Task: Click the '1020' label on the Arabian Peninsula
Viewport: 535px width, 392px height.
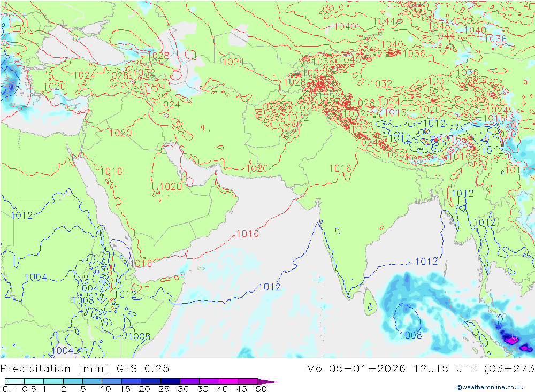Action: pyautogui.click(x=171, y=187)
